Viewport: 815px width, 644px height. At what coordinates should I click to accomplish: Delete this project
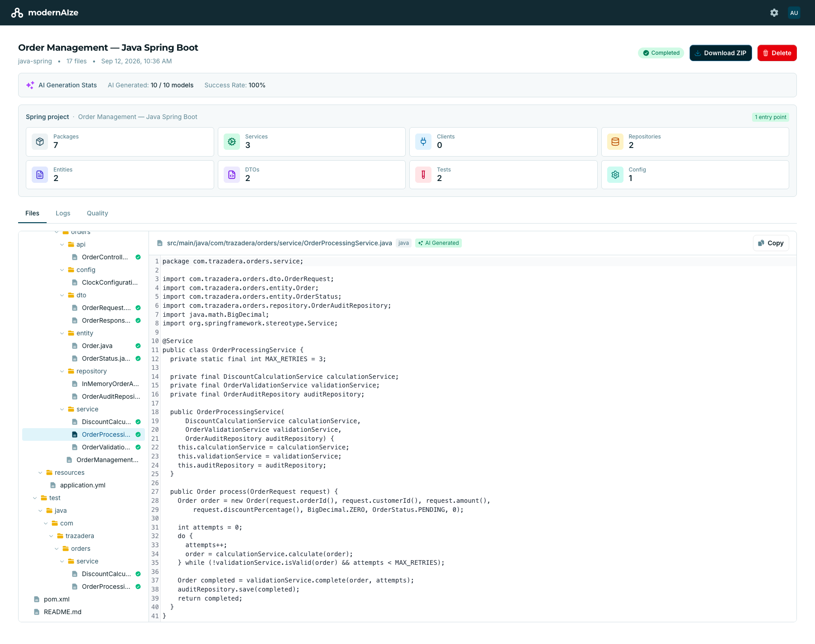(777, 53)
